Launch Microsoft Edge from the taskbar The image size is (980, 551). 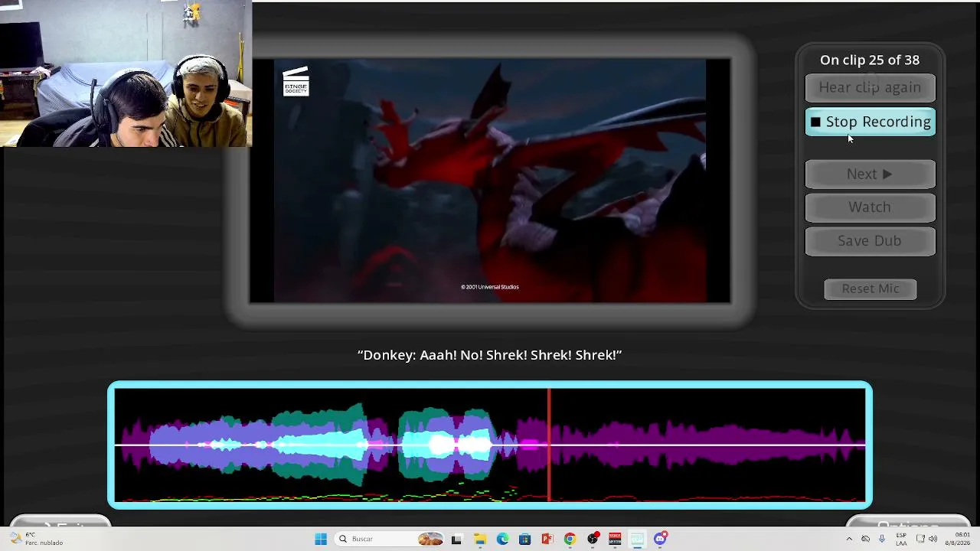(502, 539)
